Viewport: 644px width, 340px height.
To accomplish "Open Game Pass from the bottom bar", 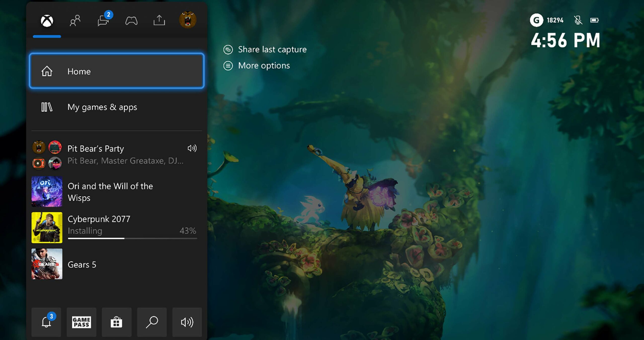I will tap(81, 322).
